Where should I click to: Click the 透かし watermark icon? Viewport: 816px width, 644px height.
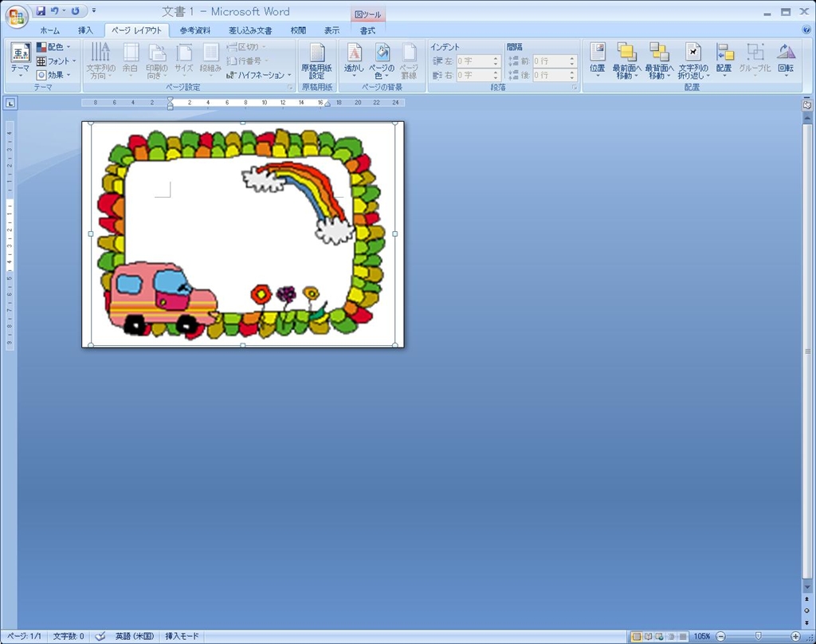click(x=354, y=60)
